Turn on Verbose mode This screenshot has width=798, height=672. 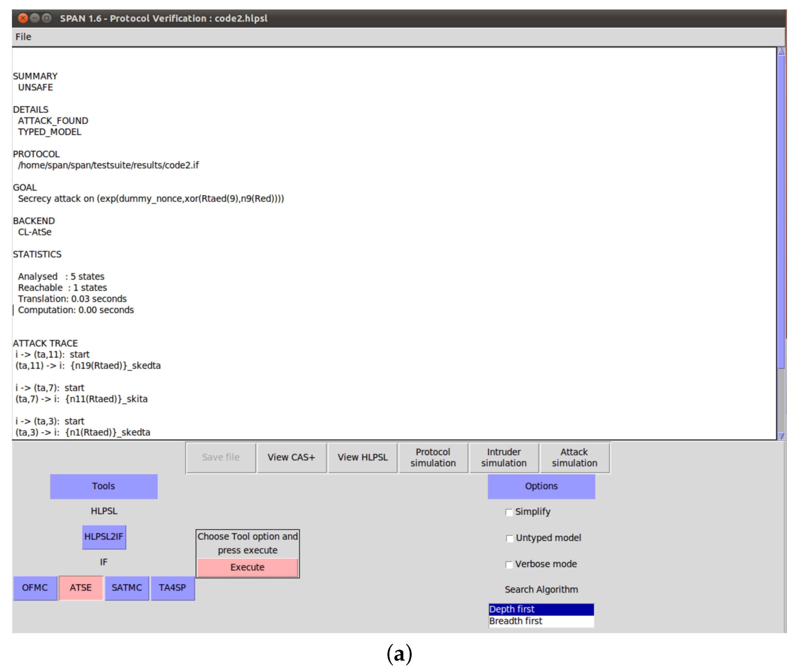click(x=509, y=565)
